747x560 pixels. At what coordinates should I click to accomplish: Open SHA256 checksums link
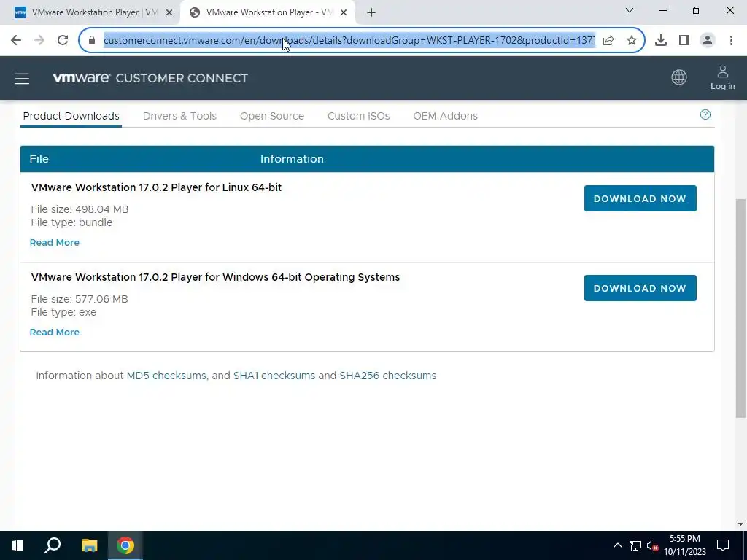pyautogui.click(x=388, y=376)
